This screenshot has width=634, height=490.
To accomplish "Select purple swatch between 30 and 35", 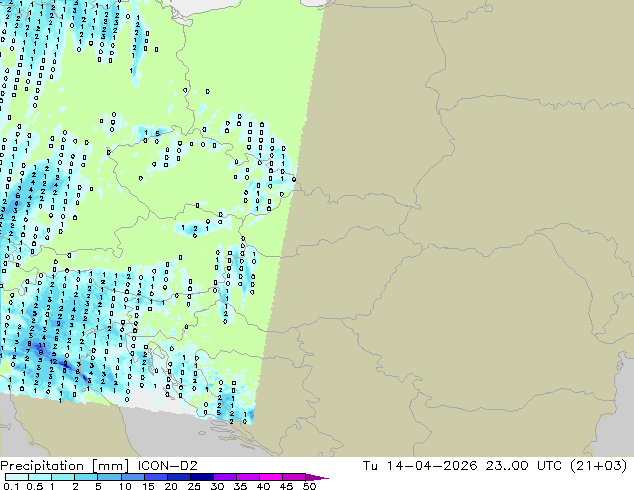I will tap(224, 477).
